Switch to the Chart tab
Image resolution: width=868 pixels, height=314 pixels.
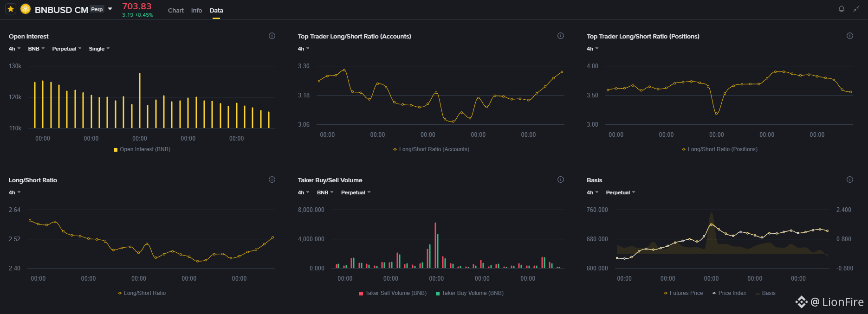tap(176, 10)
